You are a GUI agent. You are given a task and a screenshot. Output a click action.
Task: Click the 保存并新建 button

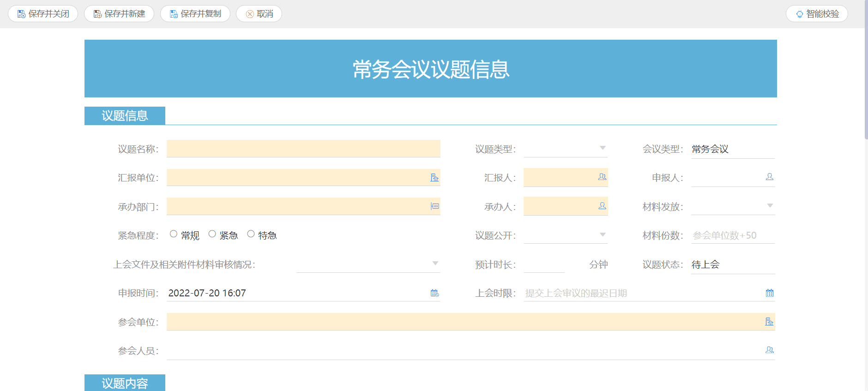[119, 14]
